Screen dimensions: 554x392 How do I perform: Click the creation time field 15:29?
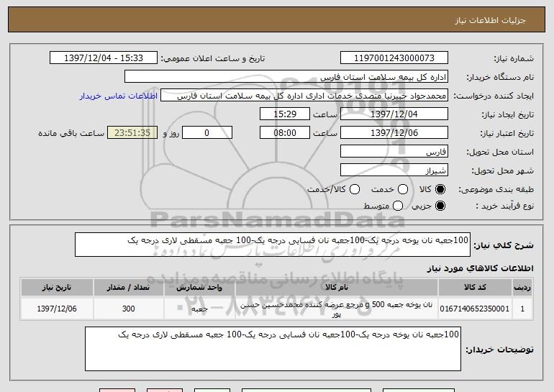pos(285,114)
